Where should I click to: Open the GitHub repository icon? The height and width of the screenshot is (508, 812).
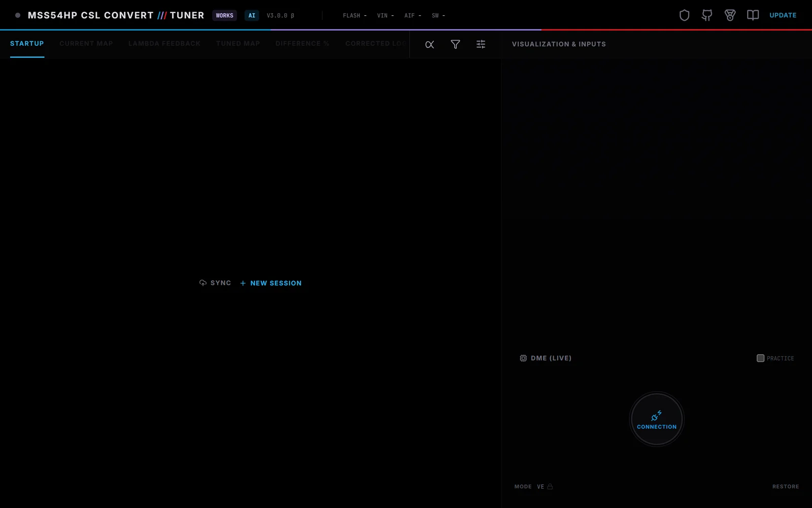click(707, 15)
